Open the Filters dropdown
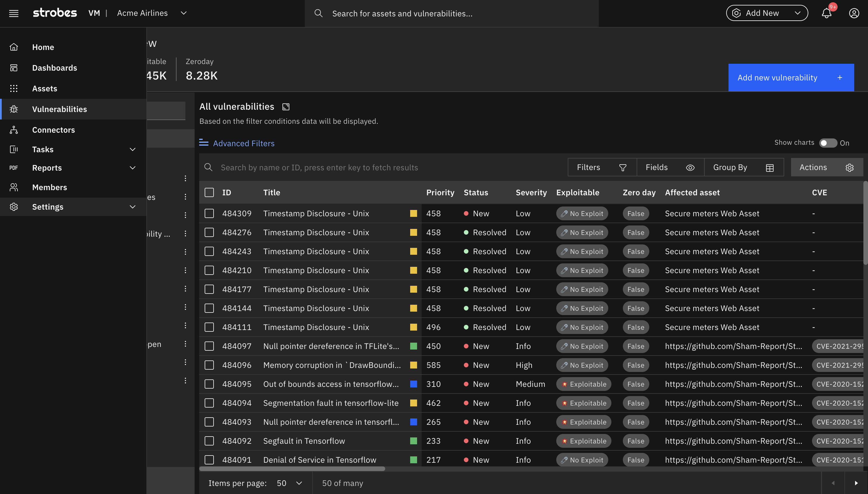868x494 pixels. 602,167
